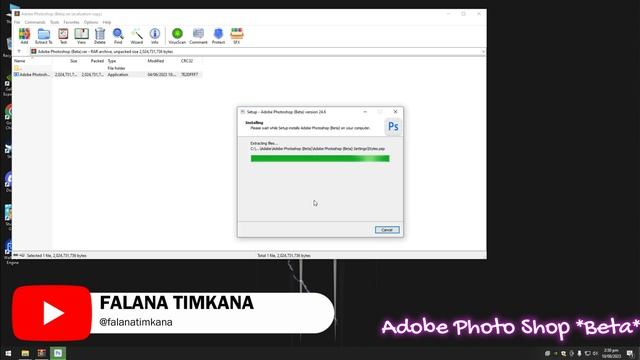The width and height of the screenshot is (640, 360).
Task: Open File Explorer from the taskbar
Action: (25, 353)
